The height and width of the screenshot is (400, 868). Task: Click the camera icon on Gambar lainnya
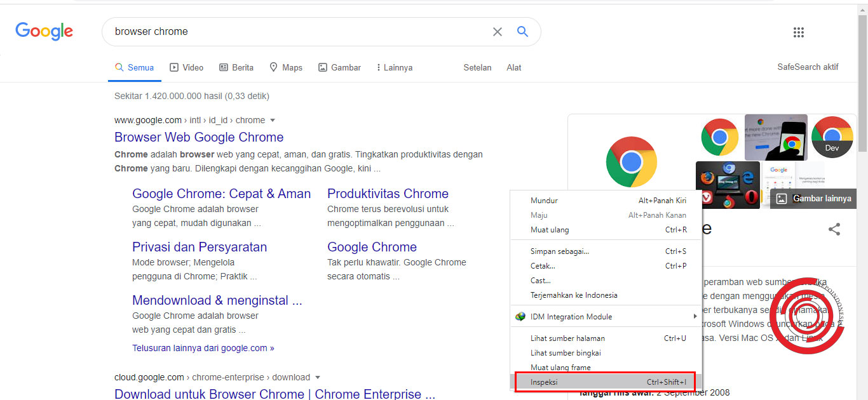pos(781,198)
